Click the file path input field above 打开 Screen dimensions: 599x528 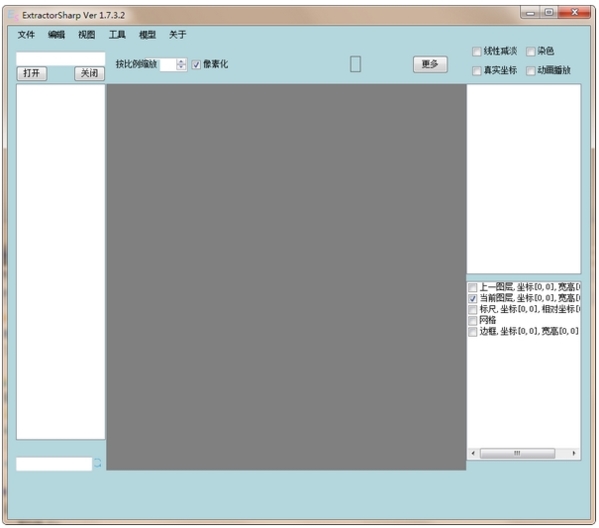pos(60,59)
